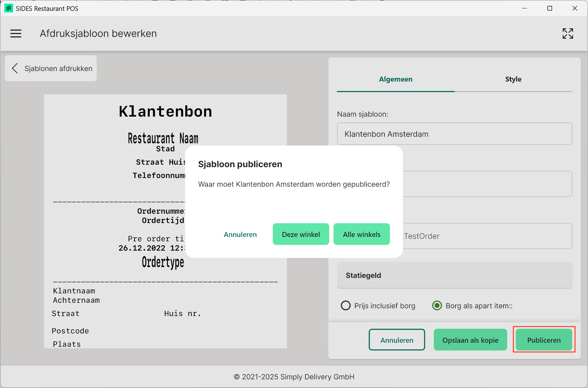Image resolution: width=588 pixels, height=388 pixels.
Task: Hit the Publiceren button
Action: (x=544, y=340)
